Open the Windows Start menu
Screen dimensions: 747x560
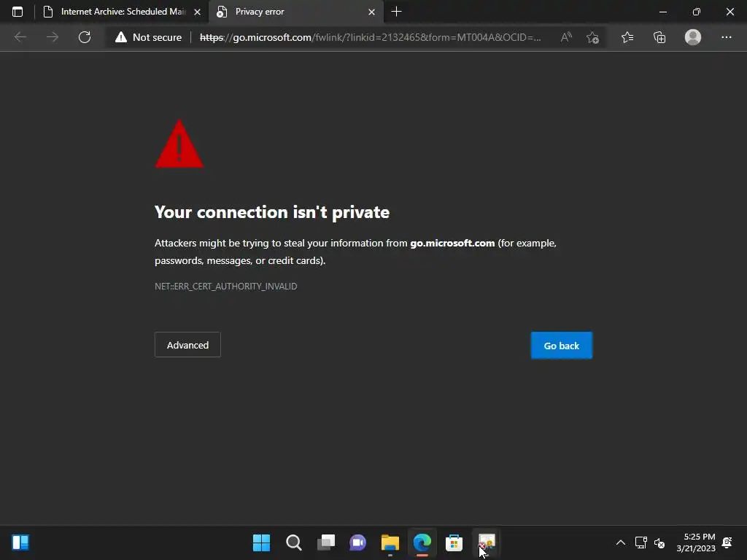pyautogui.click(x=262, y=542)
